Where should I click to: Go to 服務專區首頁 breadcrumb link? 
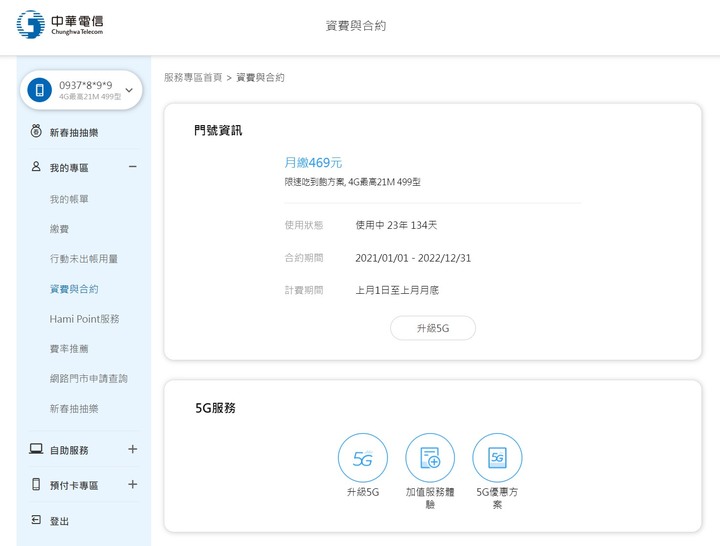click(x=193, y=78)
